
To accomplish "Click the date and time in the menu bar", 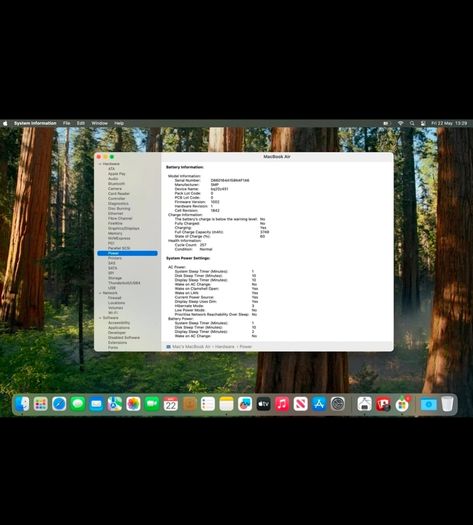I will click(449, 123).
